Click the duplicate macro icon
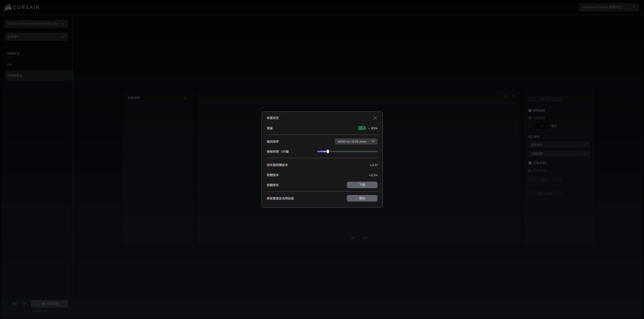 (x=505, y=96)
